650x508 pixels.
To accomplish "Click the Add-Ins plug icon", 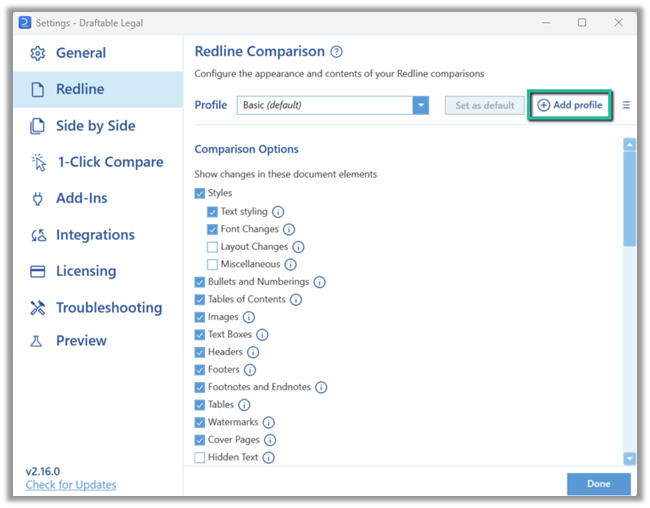I will coord(38,199).
